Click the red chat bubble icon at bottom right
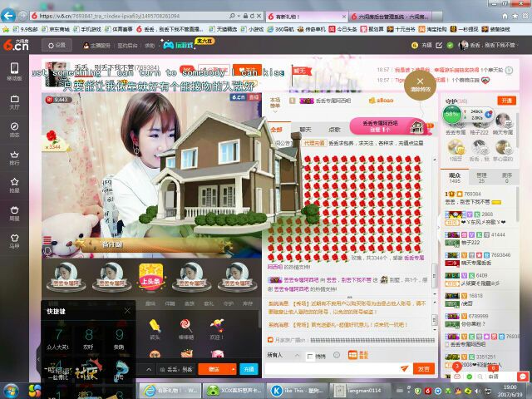The image size is (532, 399). coord(523,377)
